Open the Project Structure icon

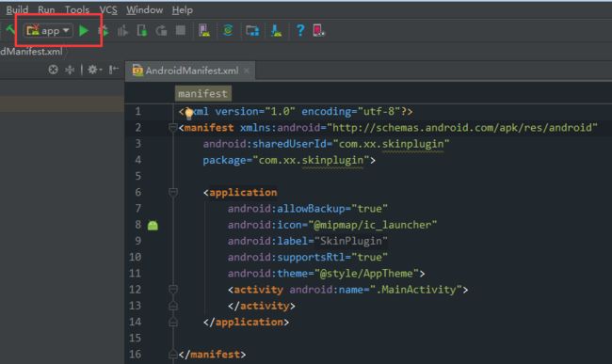(x=252, y=30)
